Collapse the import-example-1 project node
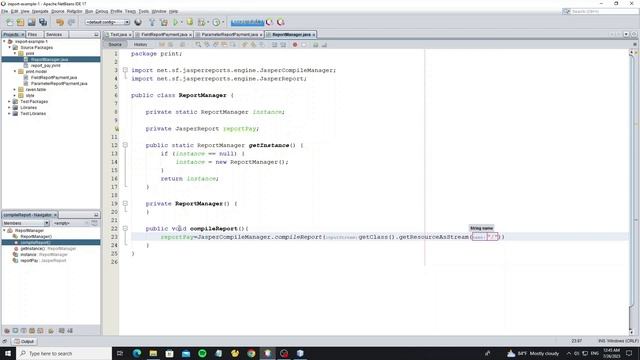 [x=5, y=42]
